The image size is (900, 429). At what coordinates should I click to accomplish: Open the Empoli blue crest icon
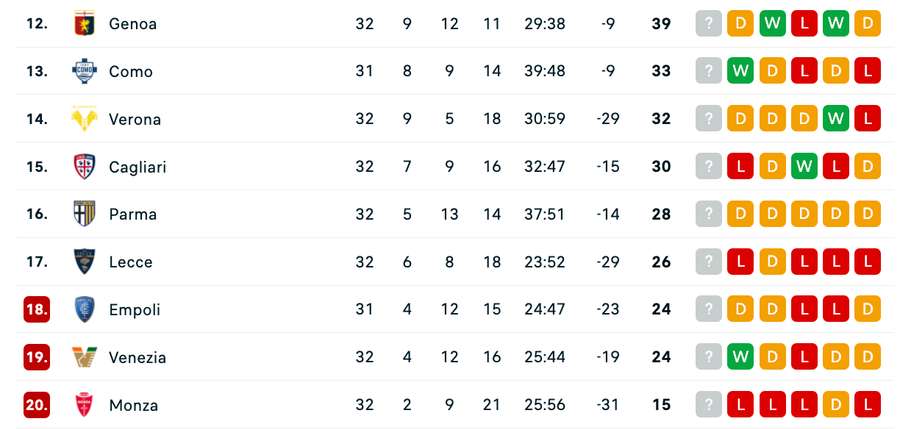point(84,310)
